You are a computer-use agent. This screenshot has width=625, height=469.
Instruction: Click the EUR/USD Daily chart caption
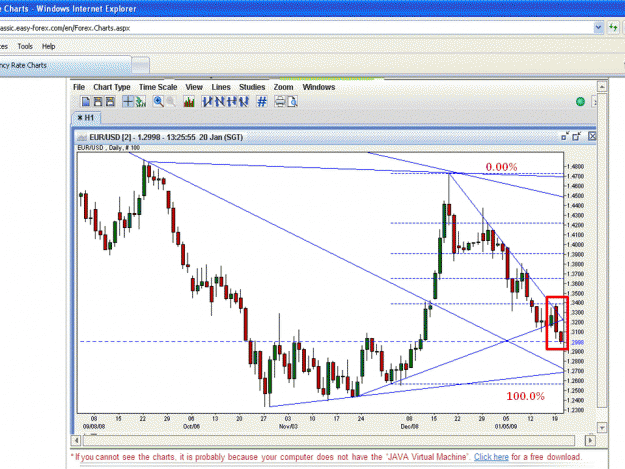pos(108,148)
